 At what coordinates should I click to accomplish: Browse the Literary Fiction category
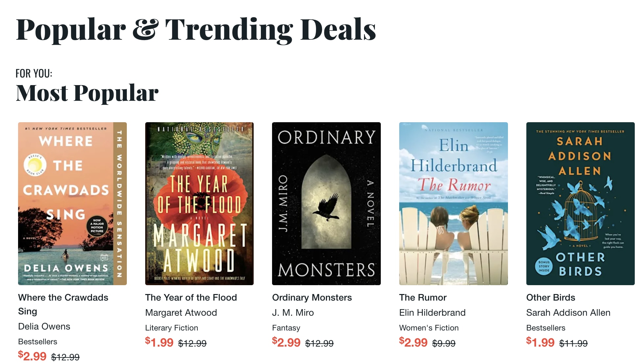tap(172, 328)
